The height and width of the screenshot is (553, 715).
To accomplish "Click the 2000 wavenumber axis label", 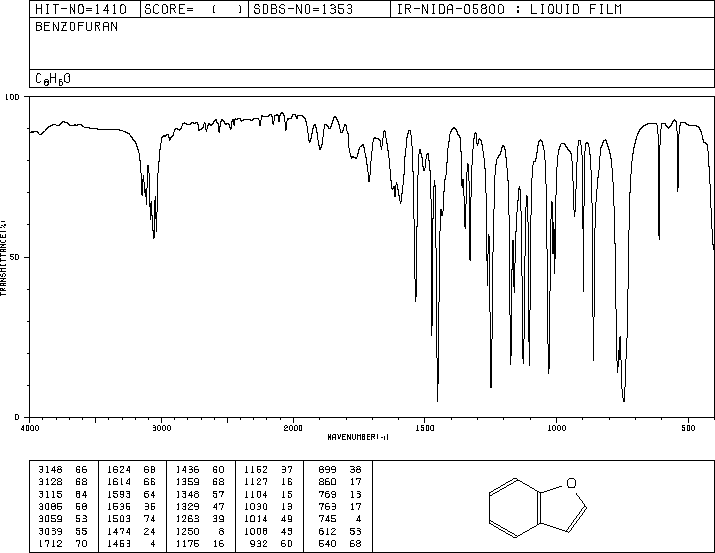I will pos(293,428).
